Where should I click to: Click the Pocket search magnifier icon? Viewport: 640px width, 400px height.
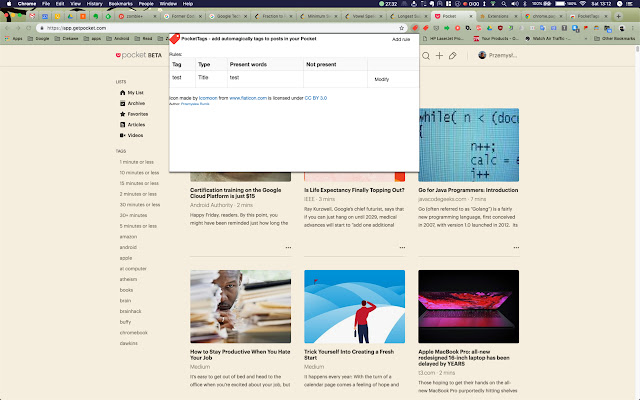point(424,56)
